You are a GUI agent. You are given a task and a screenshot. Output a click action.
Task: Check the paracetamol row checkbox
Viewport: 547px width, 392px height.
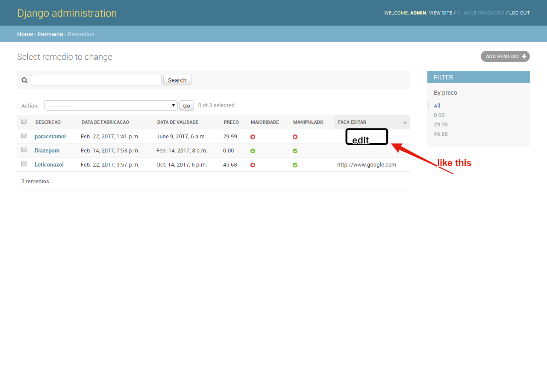click(x=24, y=135)
